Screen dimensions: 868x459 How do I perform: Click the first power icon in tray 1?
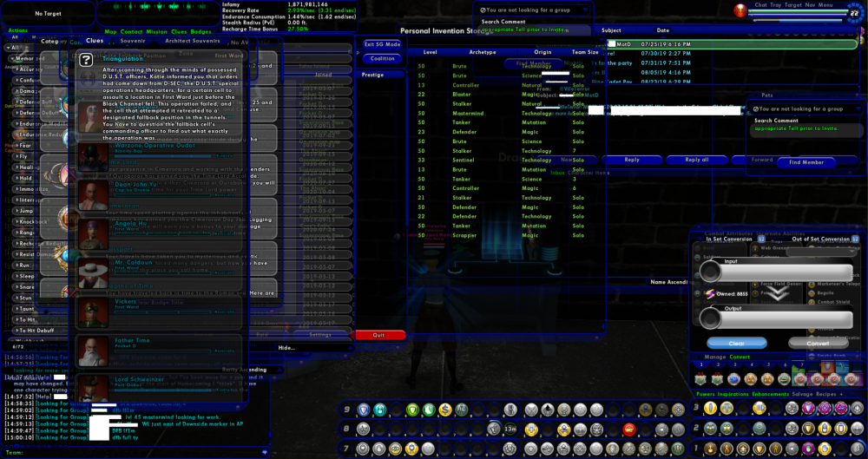(710, 449)
